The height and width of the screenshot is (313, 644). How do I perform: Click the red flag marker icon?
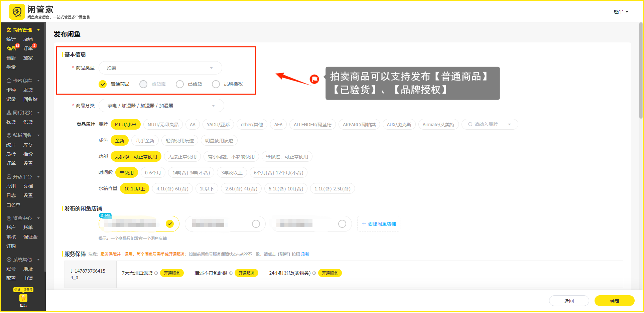(314, 79)
